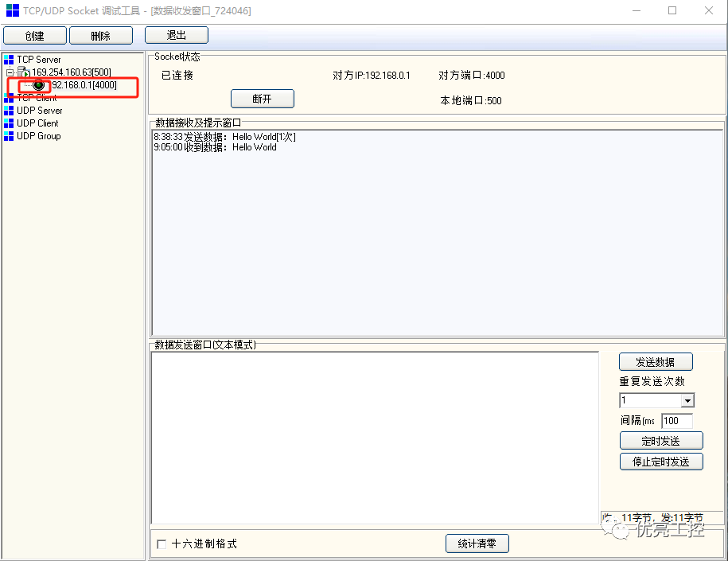Click the 11字节 byte counter status text
Viewport: 728px width, 561px height.
click(x=653, y=517)
